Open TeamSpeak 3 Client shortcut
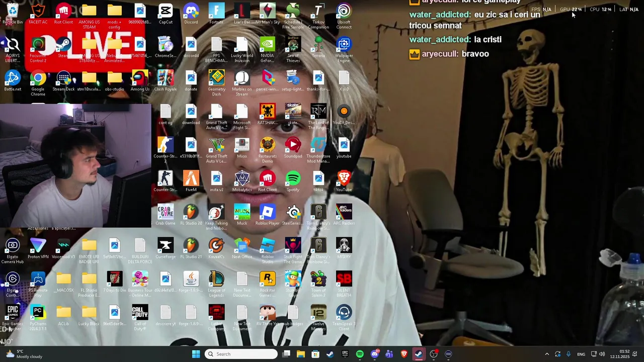This screenshot has height=362, width=644. coord(344,318)
